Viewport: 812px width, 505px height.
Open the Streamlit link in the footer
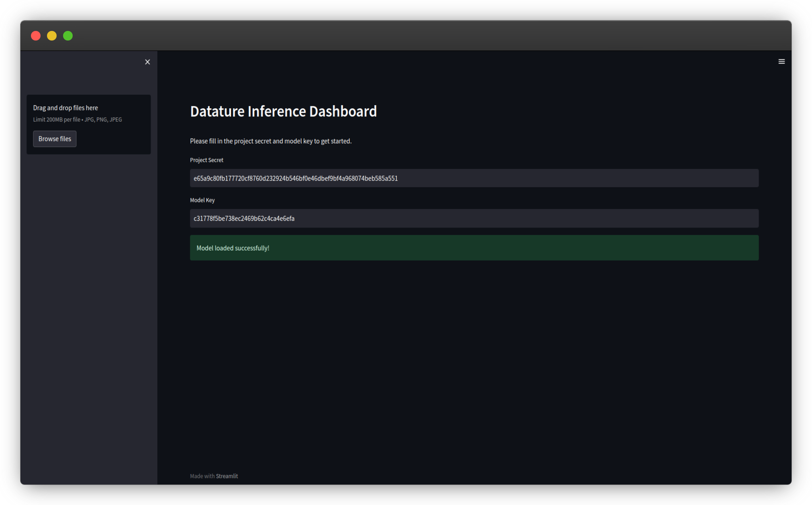point(226,476)
